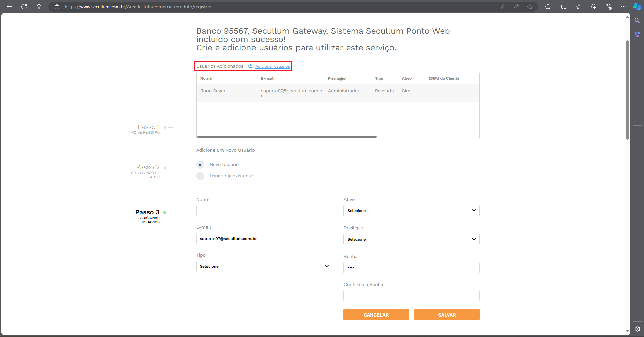Image resolution: width=644 pixels, height=337 pixels.
Task: Open browser Extensions puzzle icon
Action: coord(548,7)
